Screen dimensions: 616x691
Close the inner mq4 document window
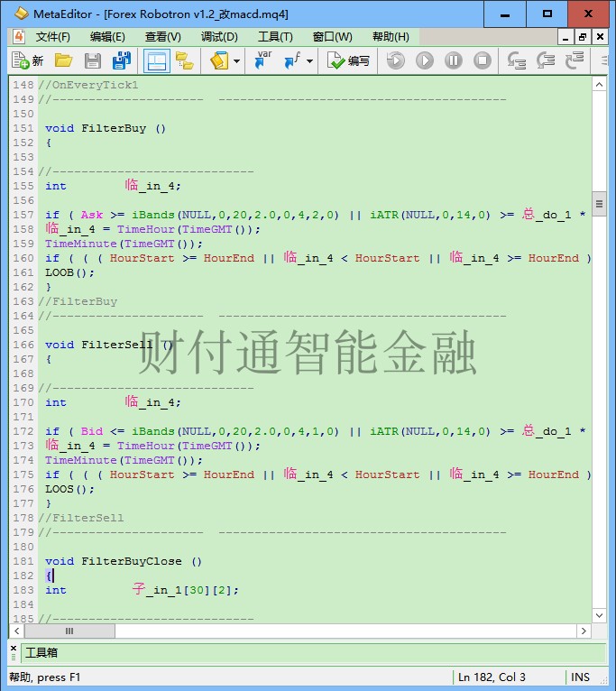[x=600, y=37]
